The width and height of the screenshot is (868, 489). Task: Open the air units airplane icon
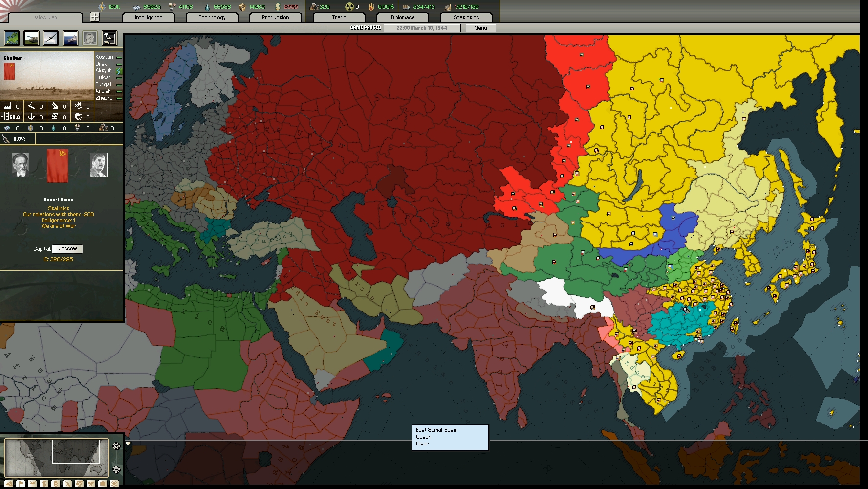pos(51,38)
